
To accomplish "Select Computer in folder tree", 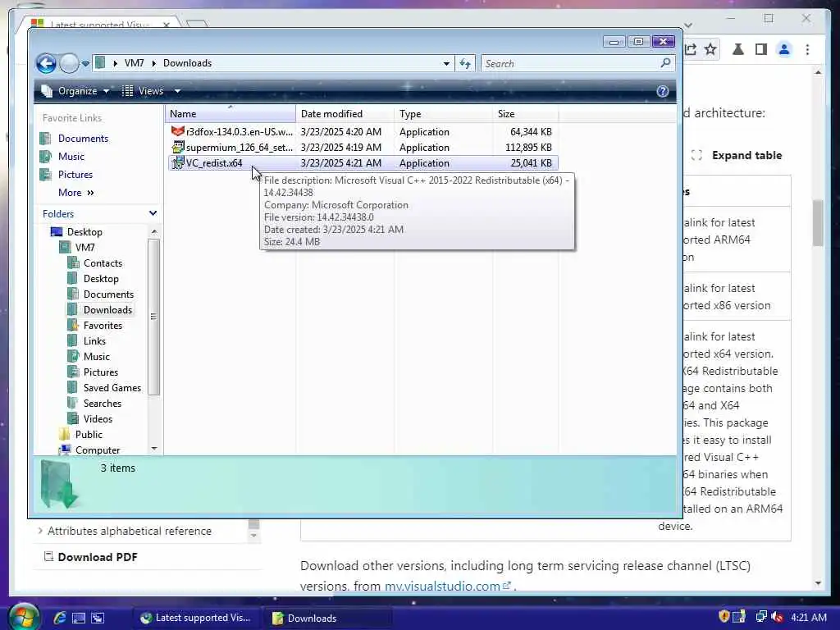I will coord(98,450).
